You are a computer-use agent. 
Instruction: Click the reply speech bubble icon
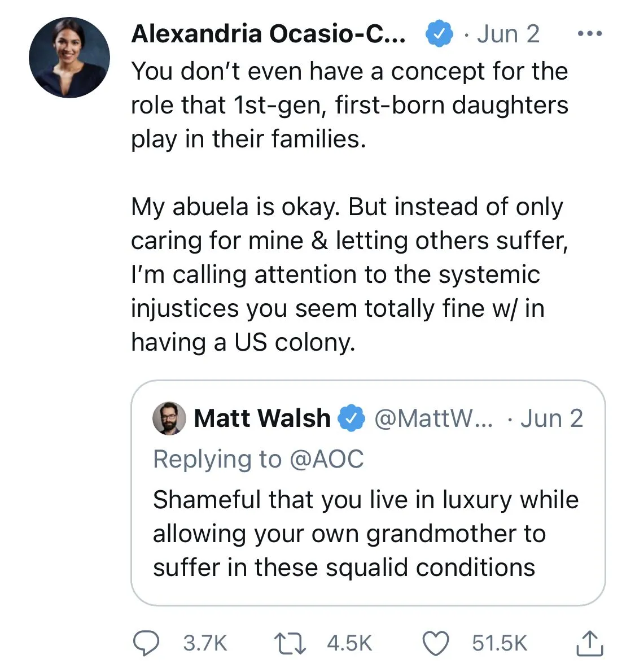(146, 643)
